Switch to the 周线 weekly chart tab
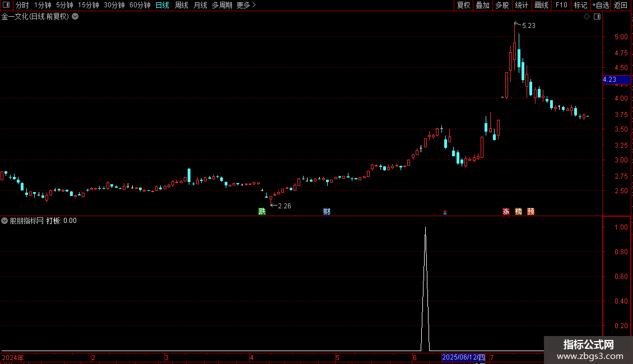Viewport: 633px width, 364px height. pos(181,5)
